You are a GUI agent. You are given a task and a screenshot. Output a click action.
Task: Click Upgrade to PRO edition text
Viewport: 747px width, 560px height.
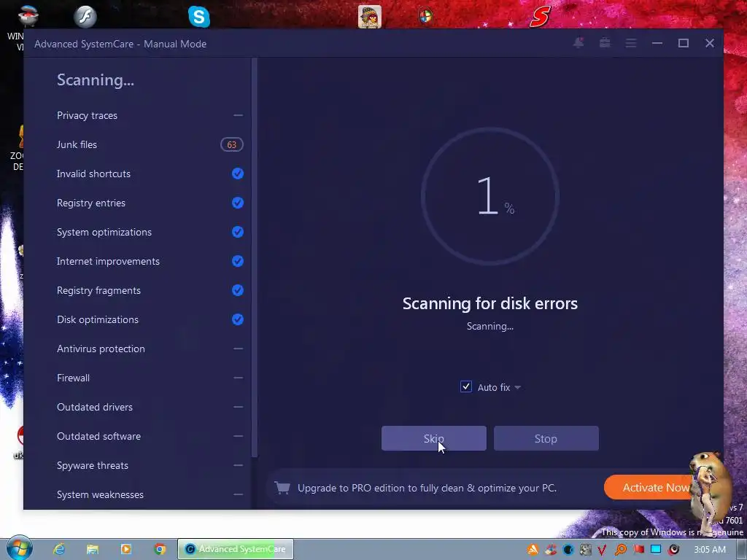[427, 488]
